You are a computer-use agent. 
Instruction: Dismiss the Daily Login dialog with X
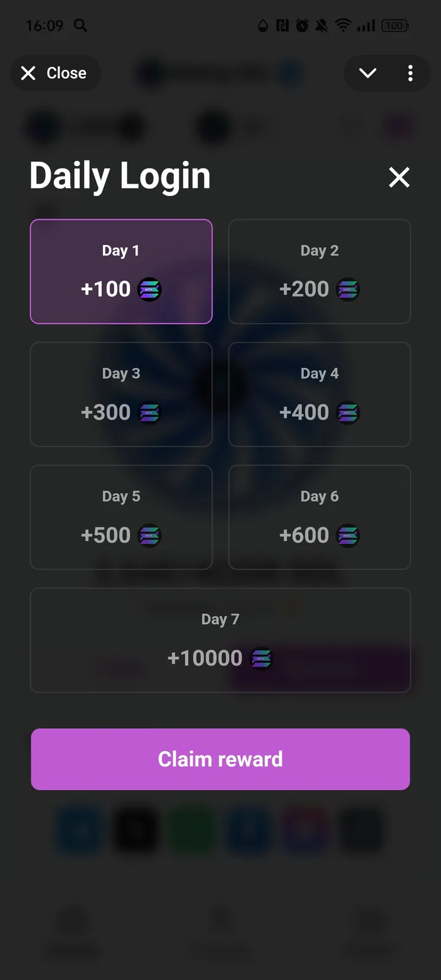coord(399,178)
